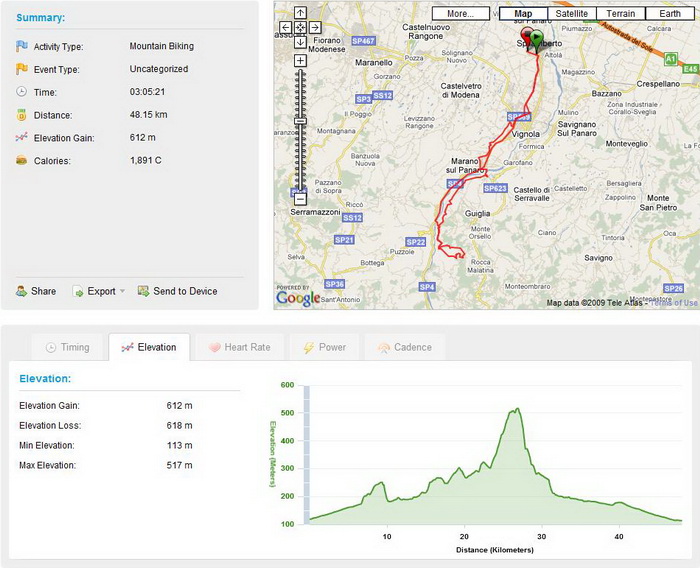This screenshot has width=700, height=568.
Task: Recenter map using the center pan icon
Action: (300, 27)
